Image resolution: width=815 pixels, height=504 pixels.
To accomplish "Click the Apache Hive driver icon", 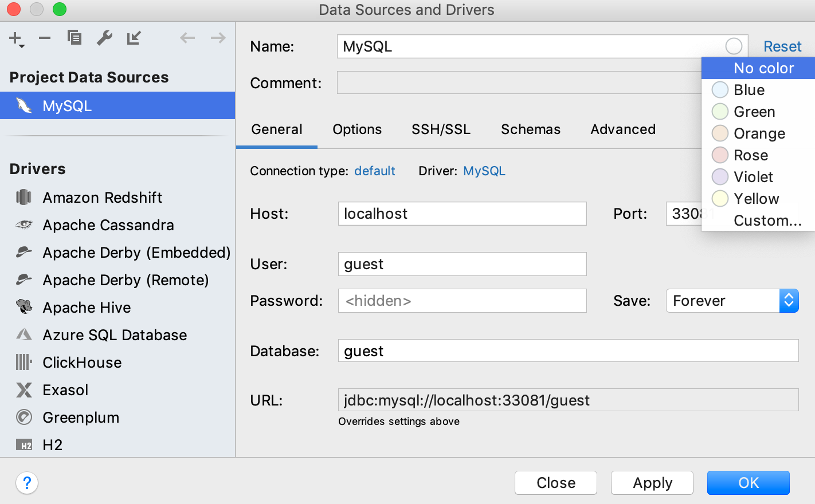I will click(x=24, y=307).
